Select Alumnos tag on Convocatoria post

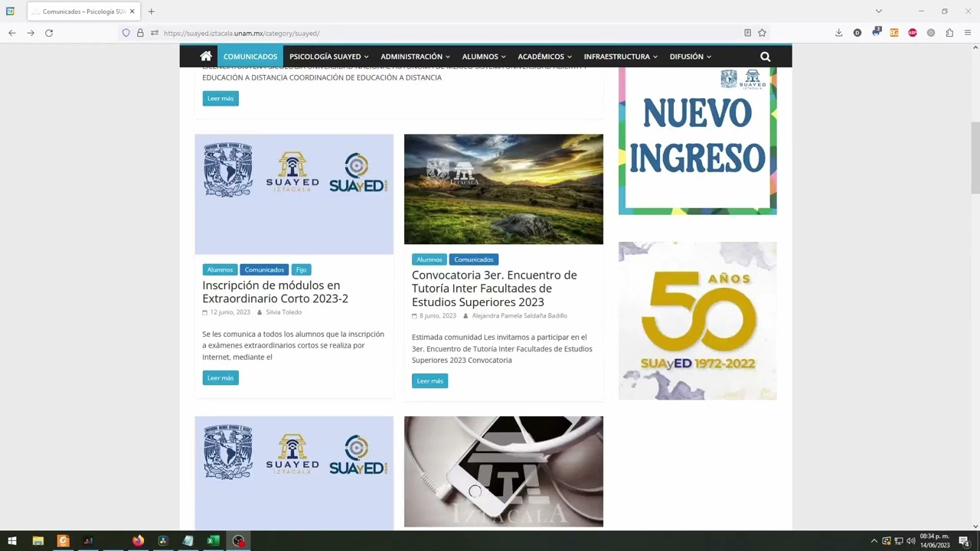[x=430, y=259]
